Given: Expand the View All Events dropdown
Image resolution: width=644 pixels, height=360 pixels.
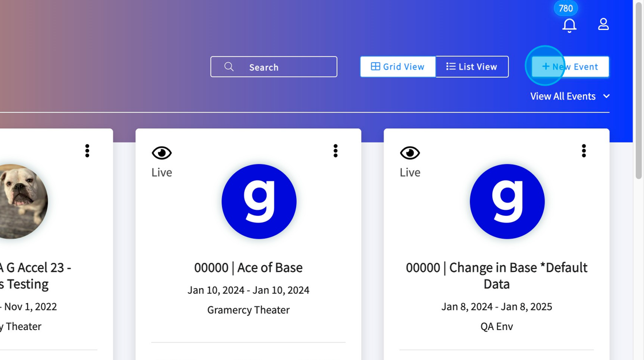Looking at the screenshot, I should click(570, 96).
